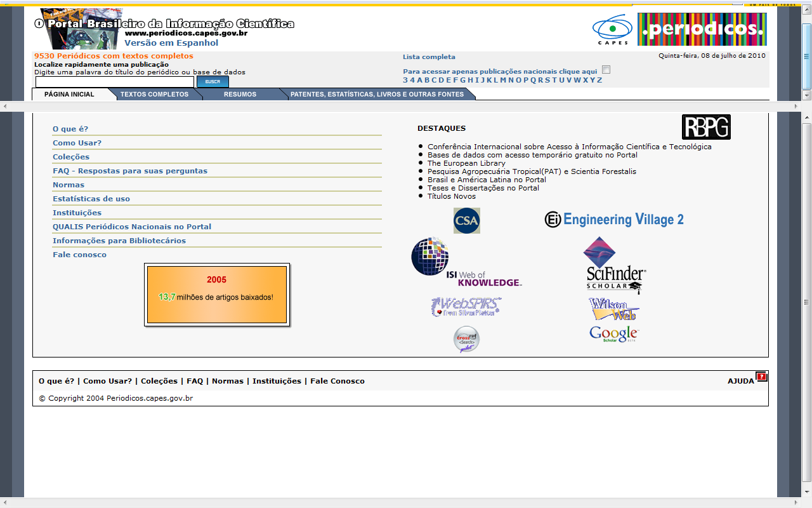Image resolution: width=812 pixels, height=508 pixels.
Task: Click main frame scrollbar down arrow
Action: (x=807, y=493)
